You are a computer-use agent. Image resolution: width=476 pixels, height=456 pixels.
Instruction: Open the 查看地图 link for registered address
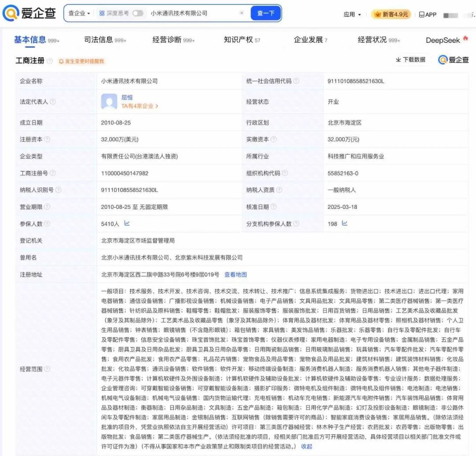(235, 274)
